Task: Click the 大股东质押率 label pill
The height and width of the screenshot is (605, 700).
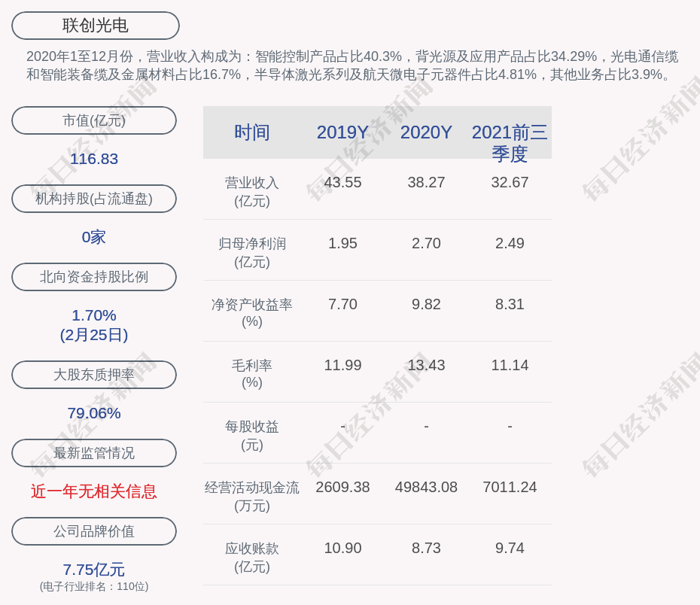Action: pos(94,375)
